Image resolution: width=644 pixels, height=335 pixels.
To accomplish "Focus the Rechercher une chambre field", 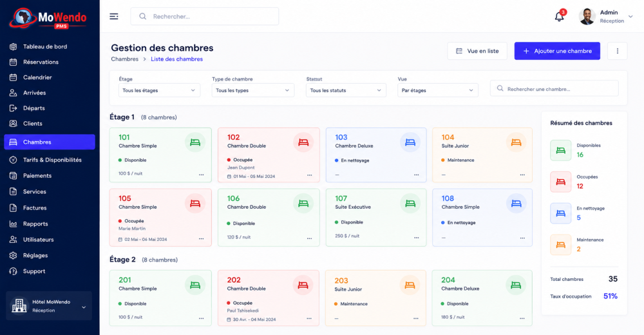I will 554,89.
